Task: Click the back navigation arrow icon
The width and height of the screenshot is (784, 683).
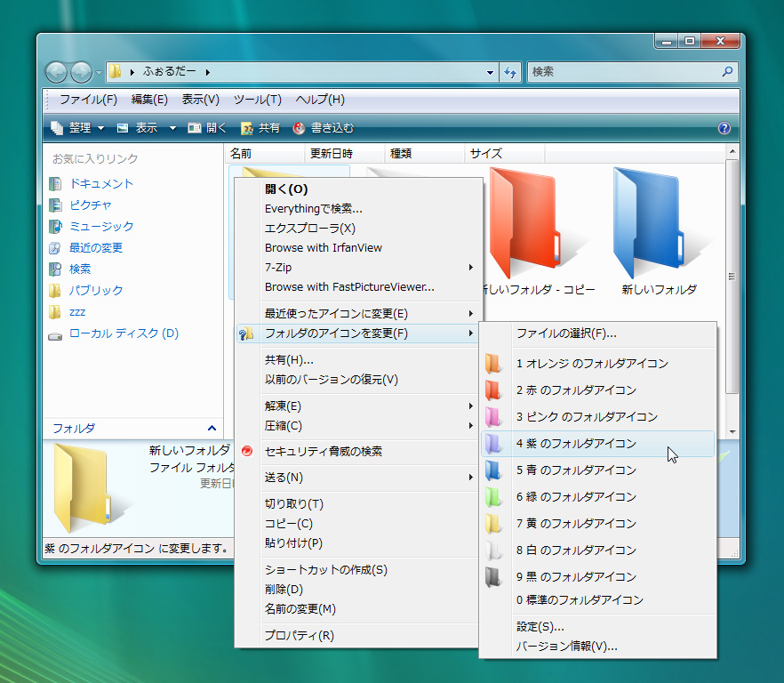Action: tap(55, 72)
